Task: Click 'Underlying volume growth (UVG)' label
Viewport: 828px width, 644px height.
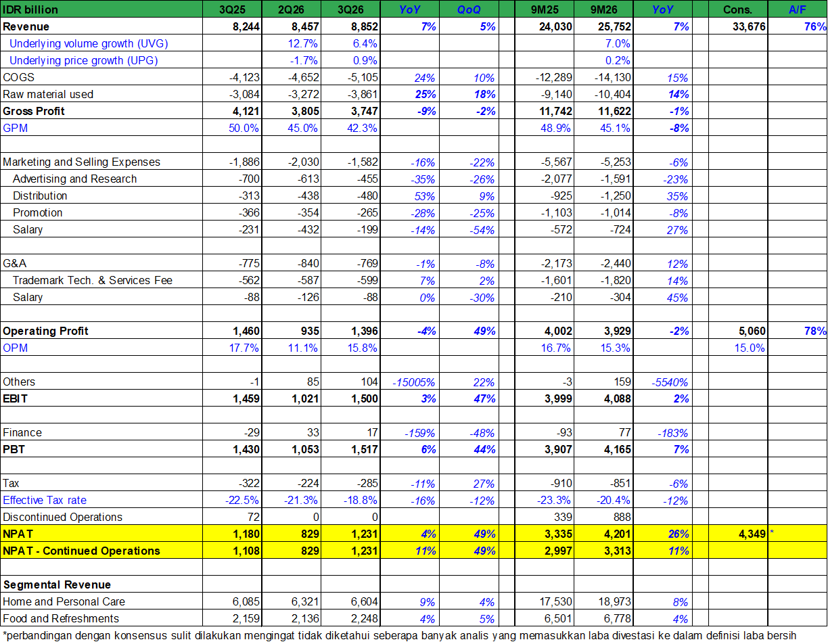Action: pos(89,43)
